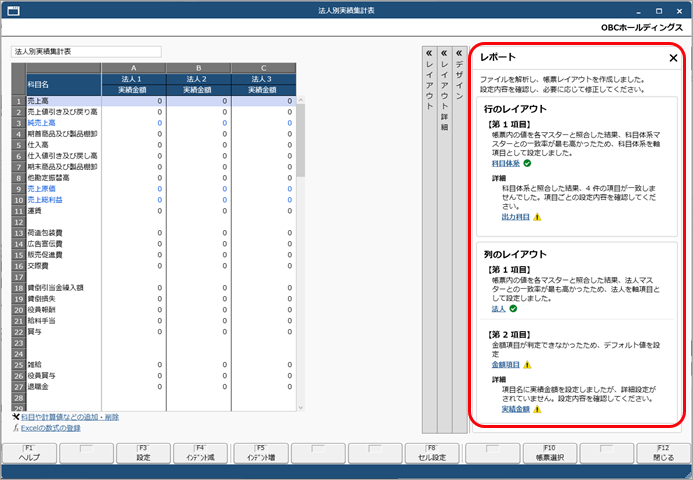Select the 給料手当 row cell
Screen dimensions: 693x480
tap(64, 321)
